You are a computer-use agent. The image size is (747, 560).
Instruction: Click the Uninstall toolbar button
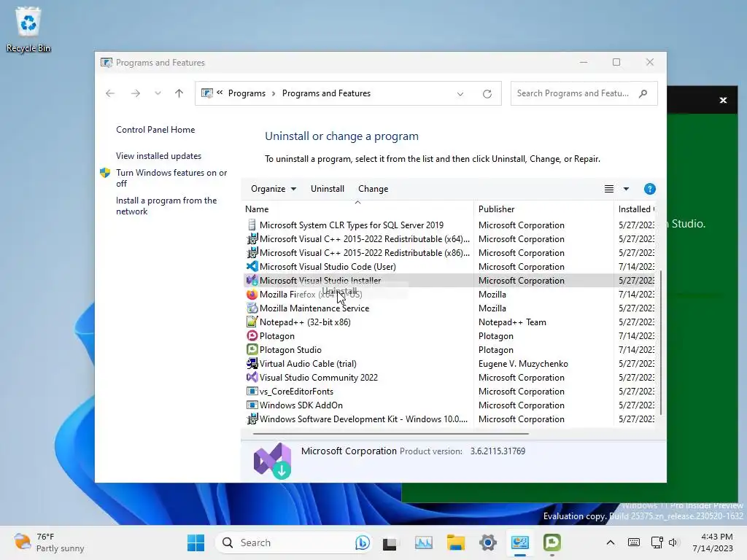[328, 189]
